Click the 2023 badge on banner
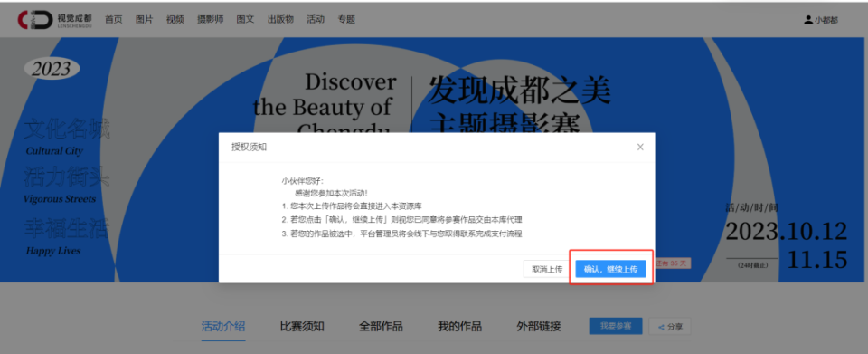This screenshot has height=354, width=868. click(x=52, y=69)
